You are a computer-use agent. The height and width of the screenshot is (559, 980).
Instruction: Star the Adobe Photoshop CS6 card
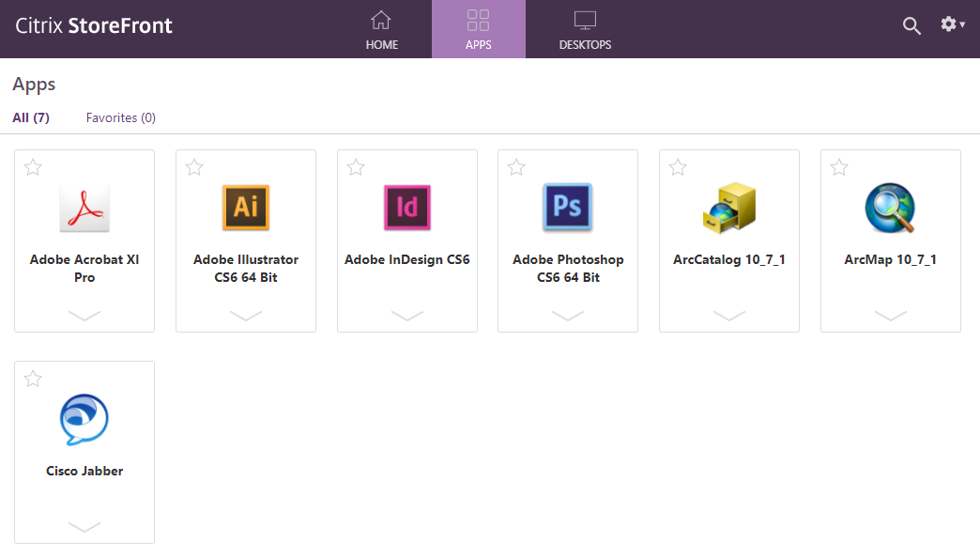[x=516, y=167]
